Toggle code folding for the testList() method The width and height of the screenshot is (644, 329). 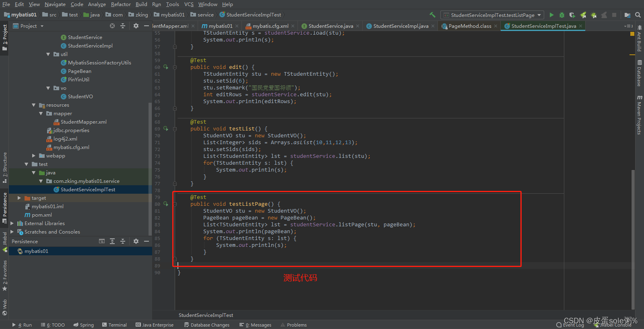[x=175, y=129]
